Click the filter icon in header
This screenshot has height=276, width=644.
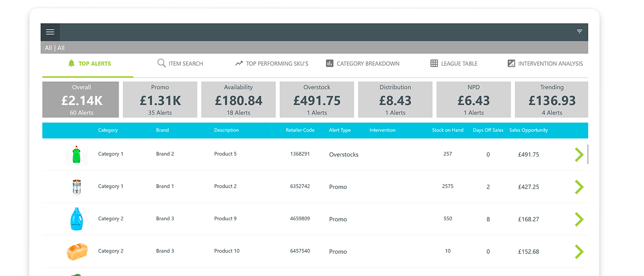coord(579,32)
